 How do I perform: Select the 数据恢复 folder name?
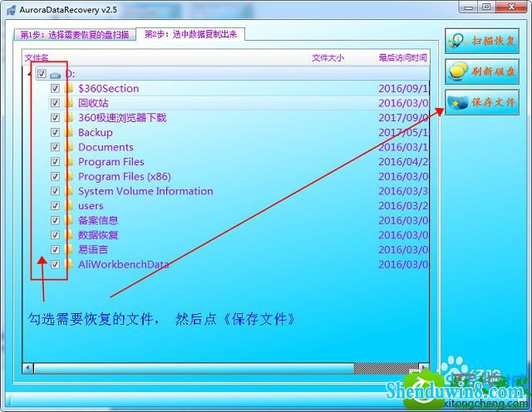point(98,235)
